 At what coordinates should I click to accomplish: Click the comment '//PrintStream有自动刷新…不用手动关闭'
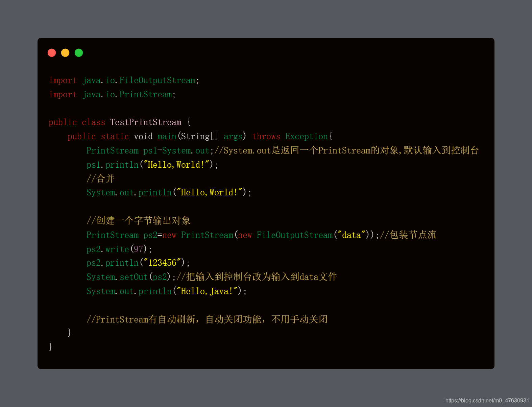click(x=207, y=319)
